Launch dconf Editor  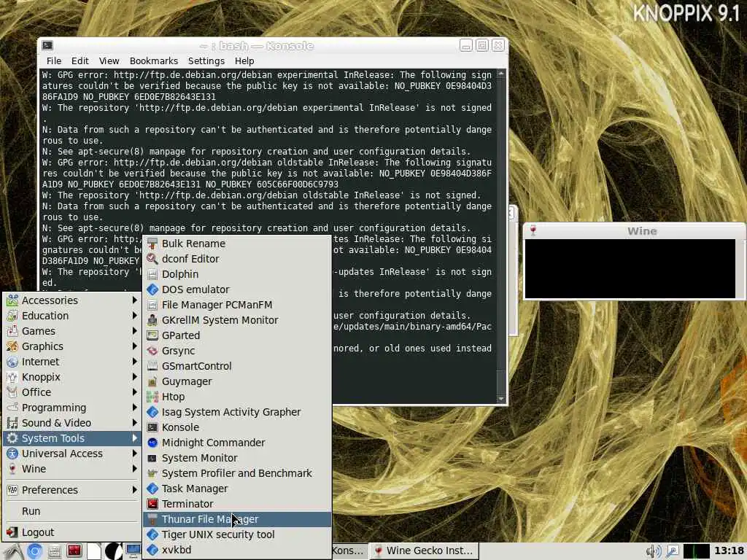tap(237, 259)
